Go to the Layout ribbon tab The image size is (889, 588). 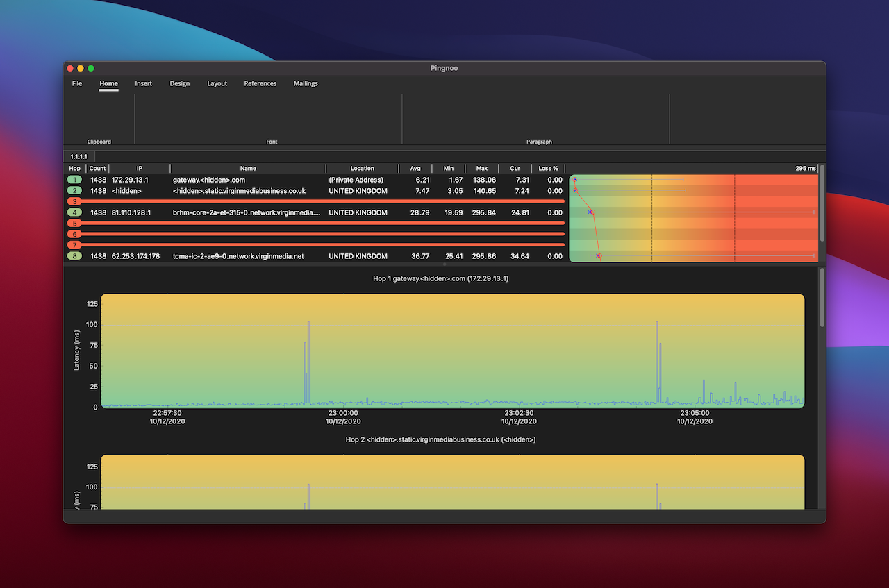[x=217, y=83]
